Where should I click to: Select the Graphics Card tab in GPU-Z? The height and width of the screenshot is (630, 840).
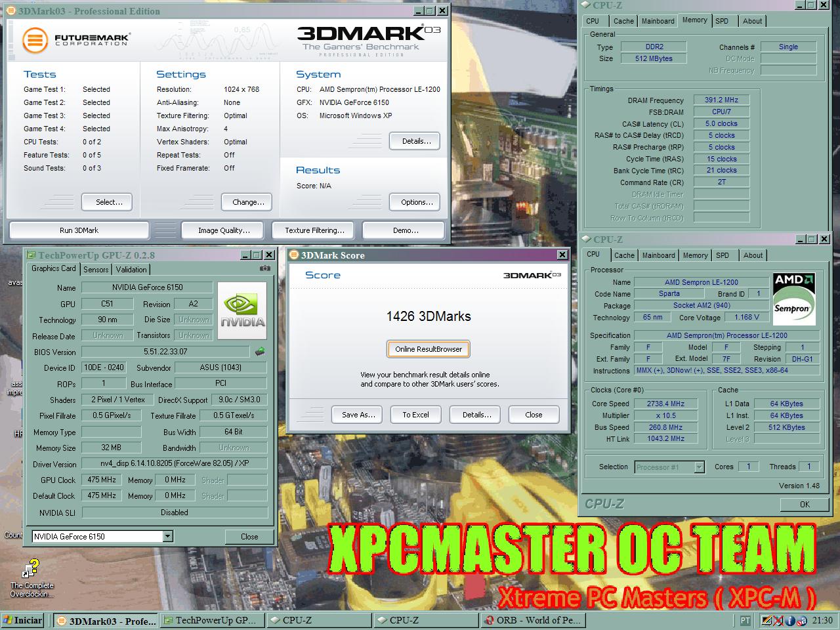click(x=54, y=268)
